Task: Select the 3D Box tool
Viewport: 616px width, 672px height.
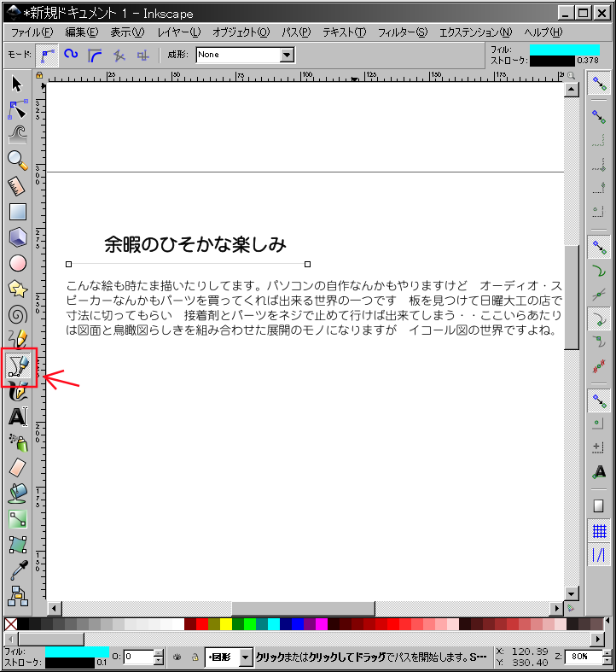Action: point(18,237)
